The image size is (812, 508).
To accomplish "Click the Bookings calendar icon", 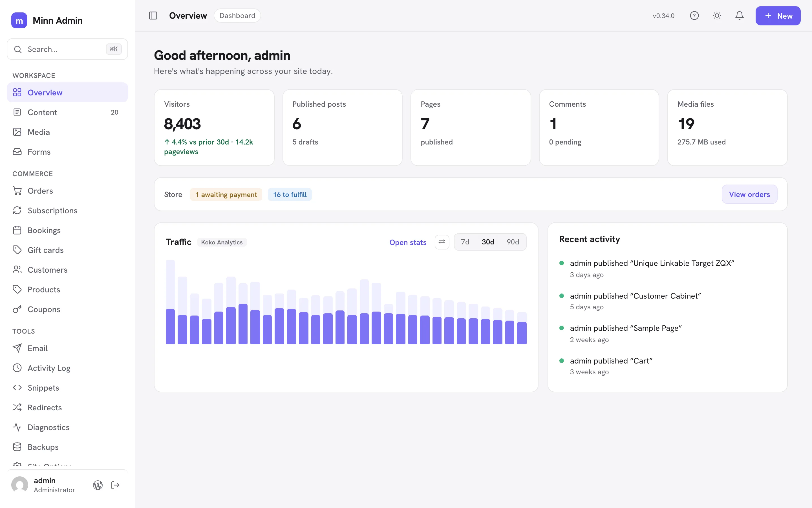I will pyautogui.click(x=17, y=231).
